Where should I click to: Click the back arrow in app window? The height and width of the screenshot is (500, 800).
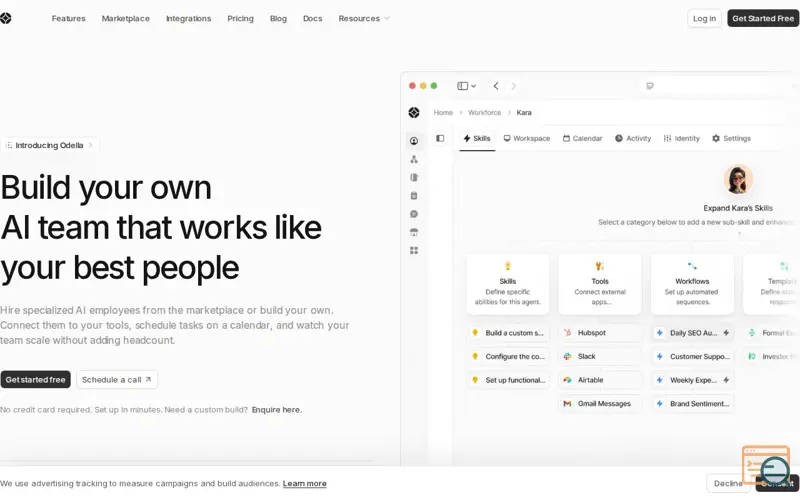pos(496,86)
